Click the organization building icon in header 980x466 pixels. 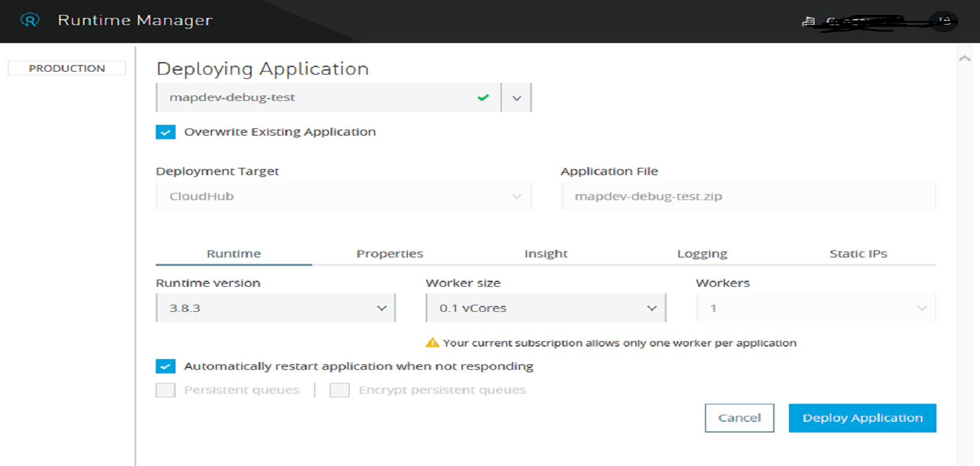(x=808, y=22)
